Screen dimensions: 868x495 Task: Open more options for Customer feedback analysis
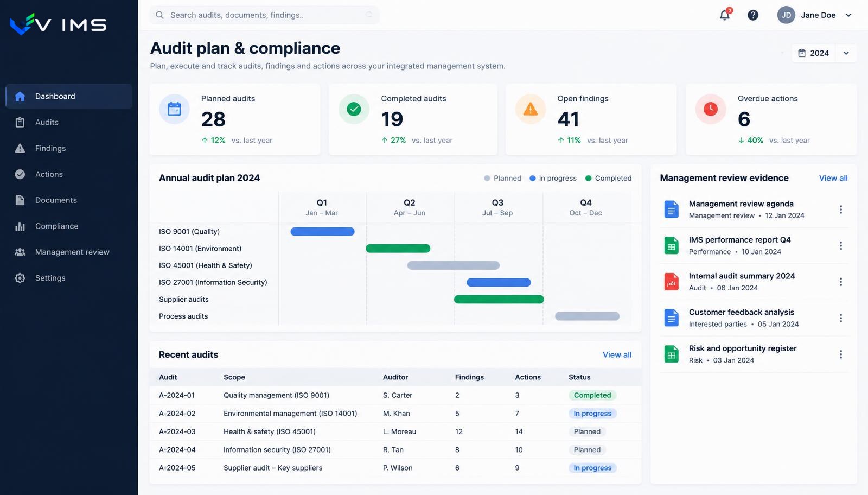(841, 318)
